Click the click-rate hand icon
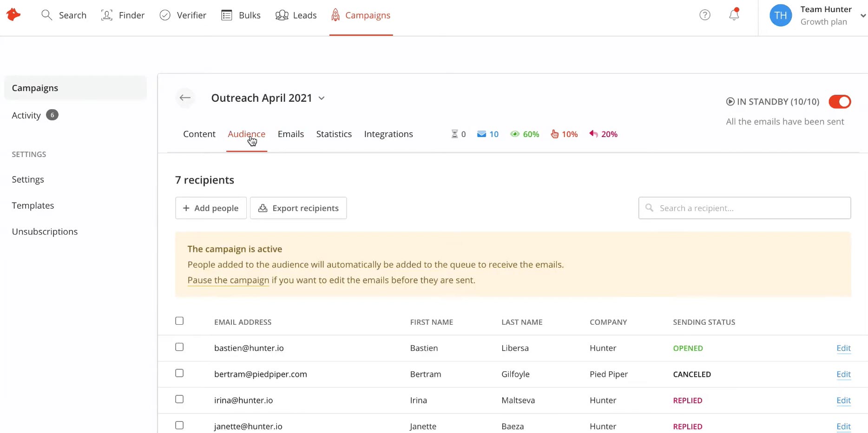This screenshot has height=433, width=868. (x=554, y=134)
